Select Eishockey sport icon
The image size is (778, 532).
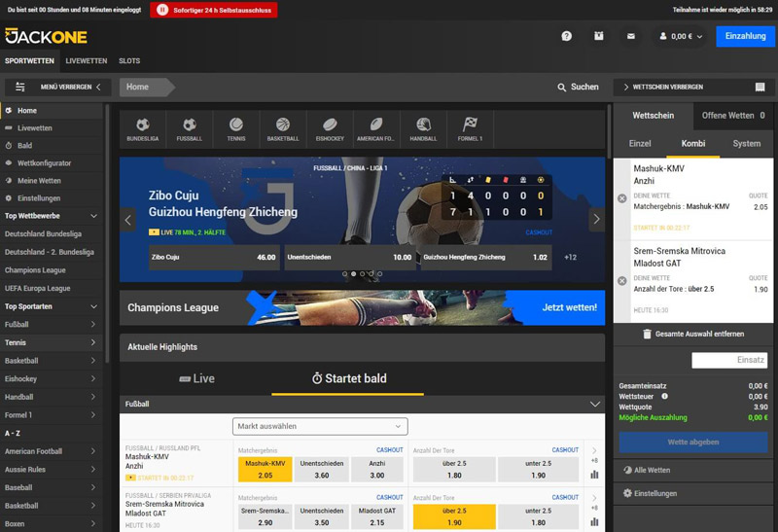330,129
